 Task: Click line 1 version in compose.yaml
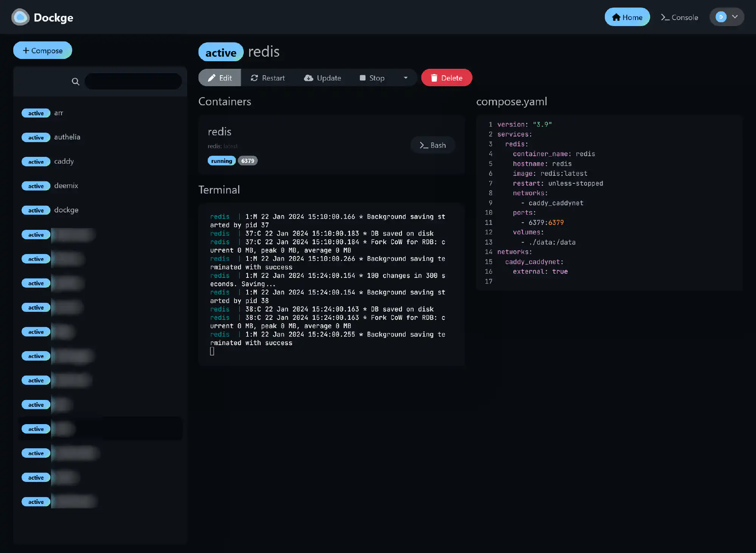click(x=524, y=124)
